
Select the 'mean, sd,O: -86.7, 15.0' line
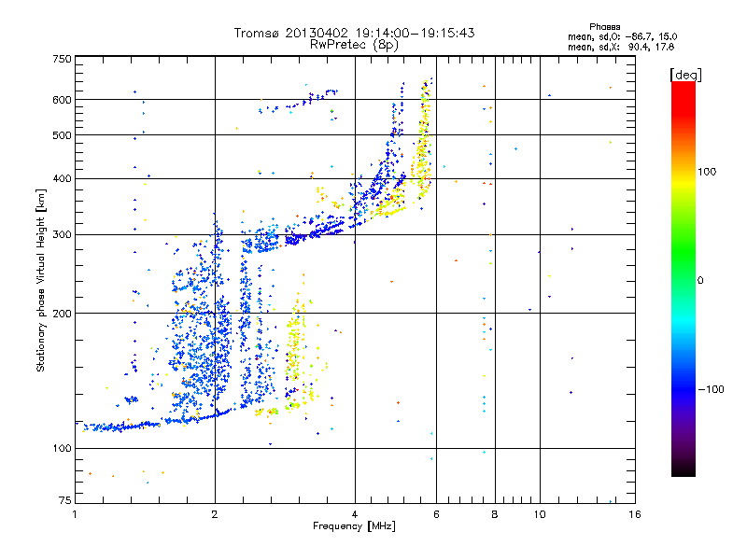(622, 36)
